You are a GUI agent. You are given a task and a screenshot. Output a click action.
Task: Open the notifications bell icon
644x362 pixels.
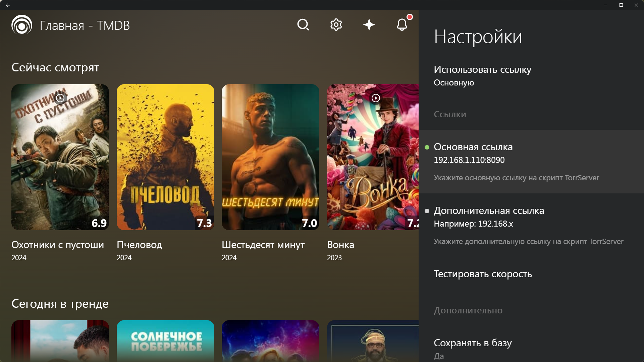(x=402, y=25)
